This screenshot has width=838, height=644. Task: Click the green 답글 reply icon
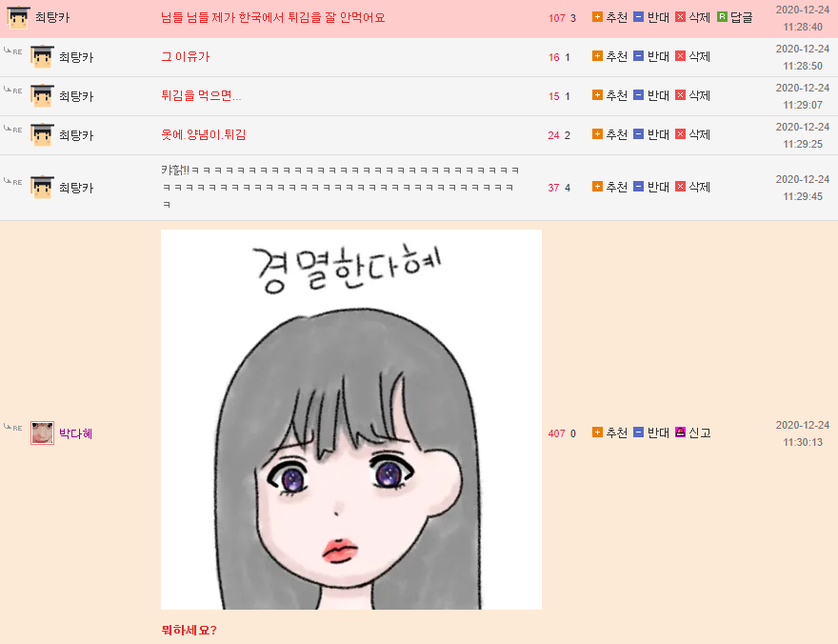[x=722, y=17]
